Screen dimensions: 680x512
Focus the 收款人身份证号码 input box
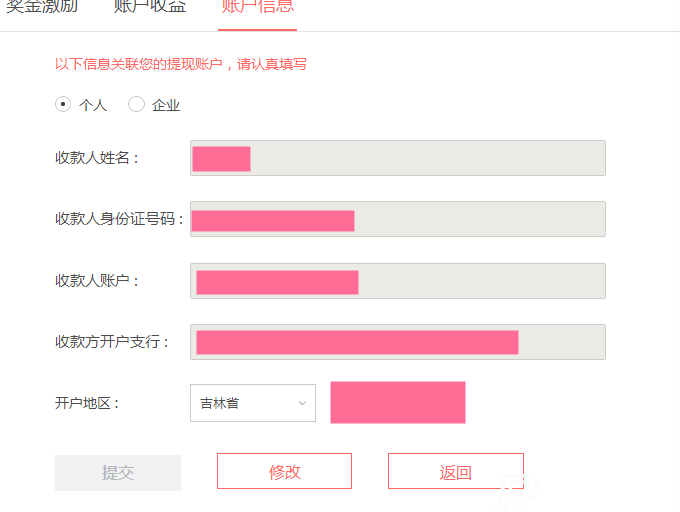click(397, 219)
